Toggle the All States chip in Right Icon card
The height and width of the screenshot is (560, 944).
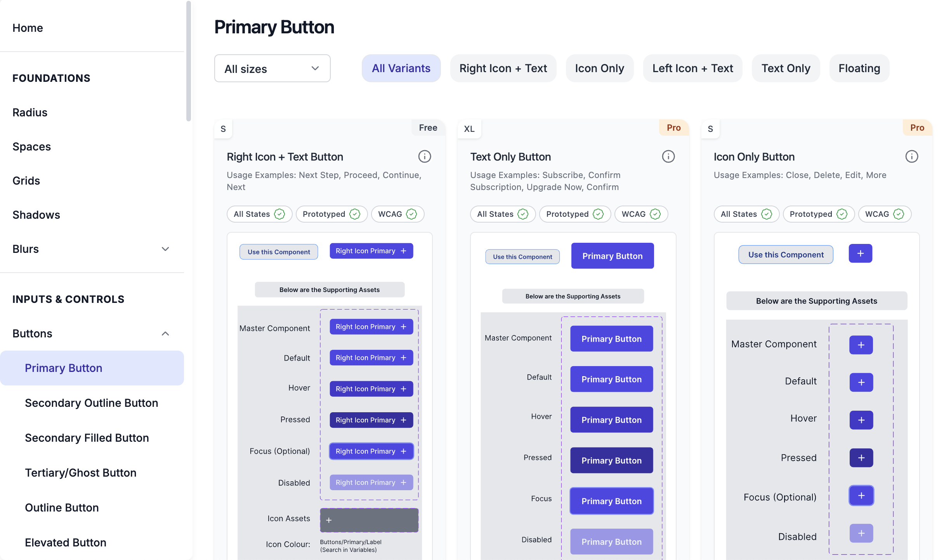[259, 214]
